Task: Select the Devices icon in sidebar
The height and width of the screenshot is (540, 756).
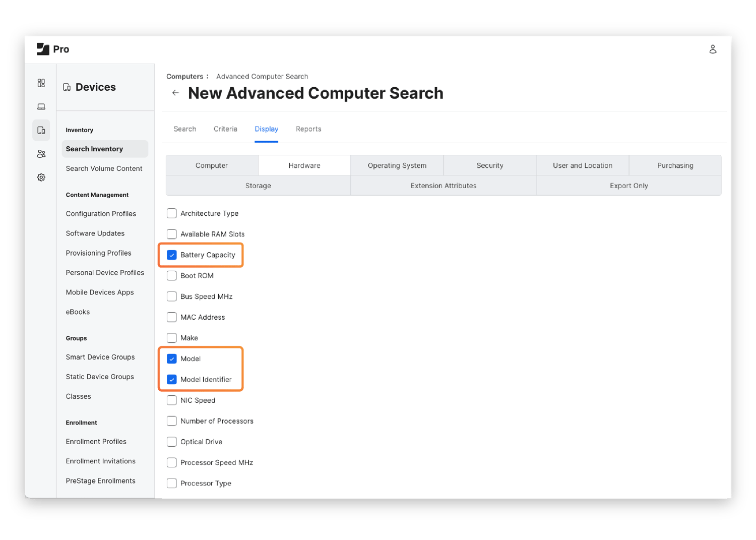Action: pos(41,130)
